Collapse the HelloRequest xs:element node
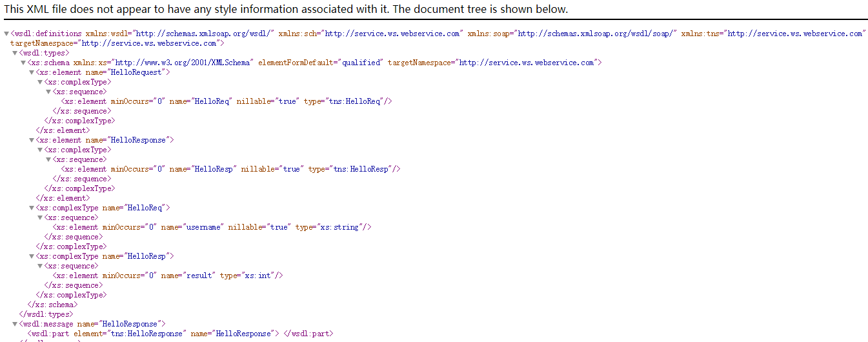This screenshot has width=868, height=342. (x=32, y=72)
